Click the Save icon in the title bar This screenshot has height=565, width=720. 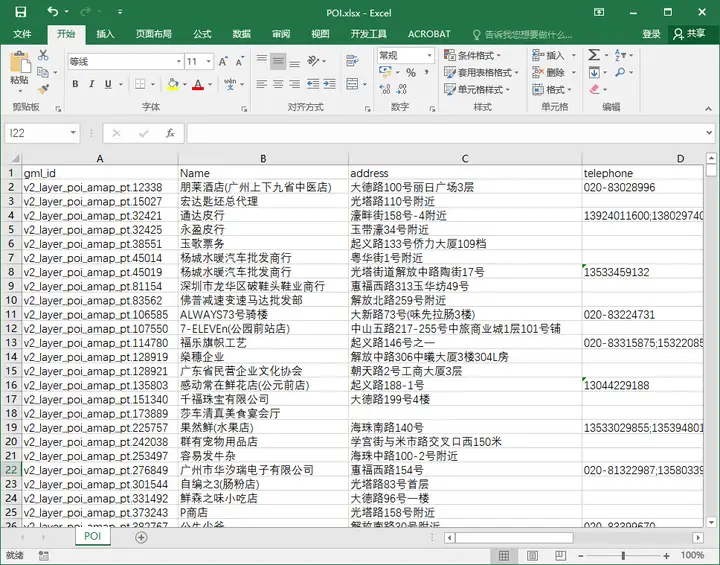pyautogui.click(x=20, y=12)
